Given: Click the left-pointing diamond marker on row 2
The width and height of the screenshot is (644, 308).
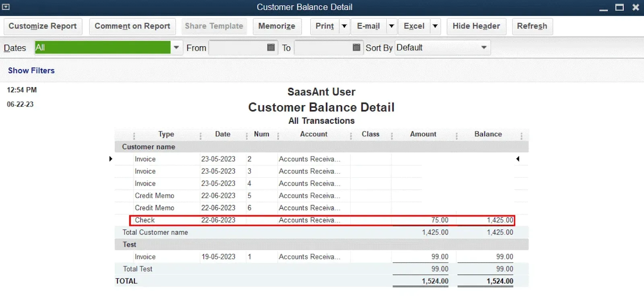Looking at the screenshot, I should 518,159.
